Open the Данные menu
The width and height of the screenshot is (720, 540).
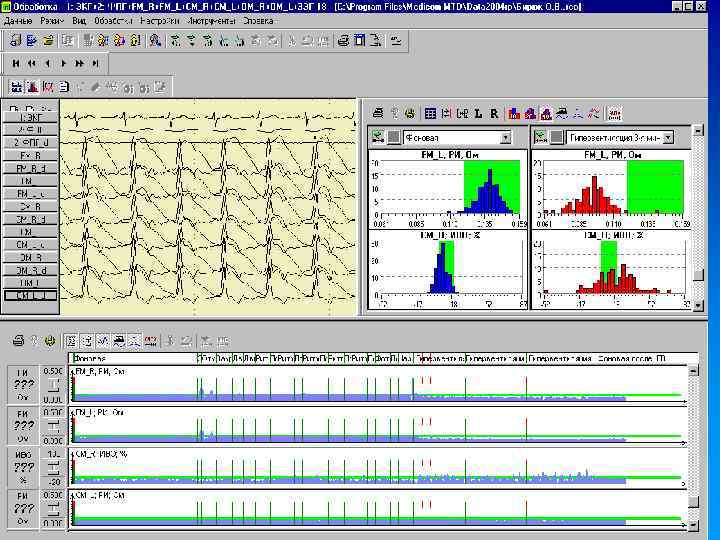coord(18,20)
